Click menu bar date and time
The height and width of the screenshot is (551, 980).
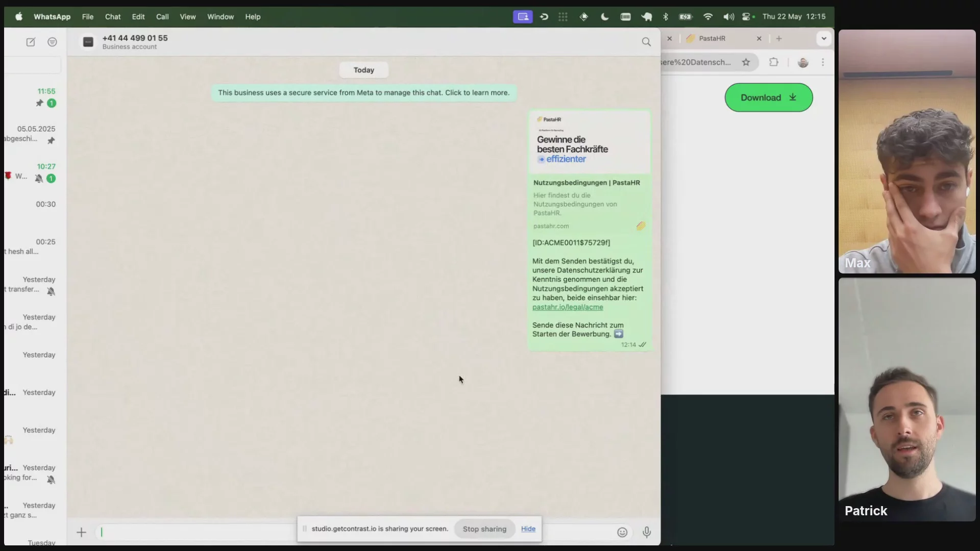click(794, 16)
